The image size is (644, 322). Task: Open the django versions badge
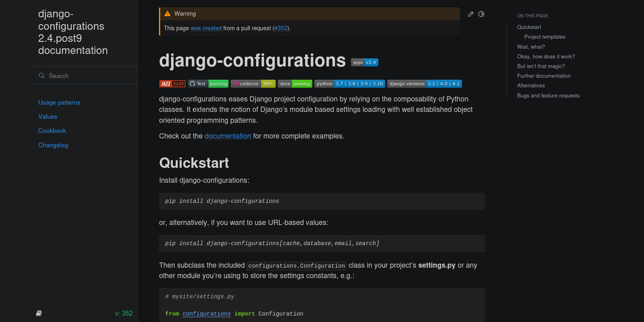click(x=425, y=84)
